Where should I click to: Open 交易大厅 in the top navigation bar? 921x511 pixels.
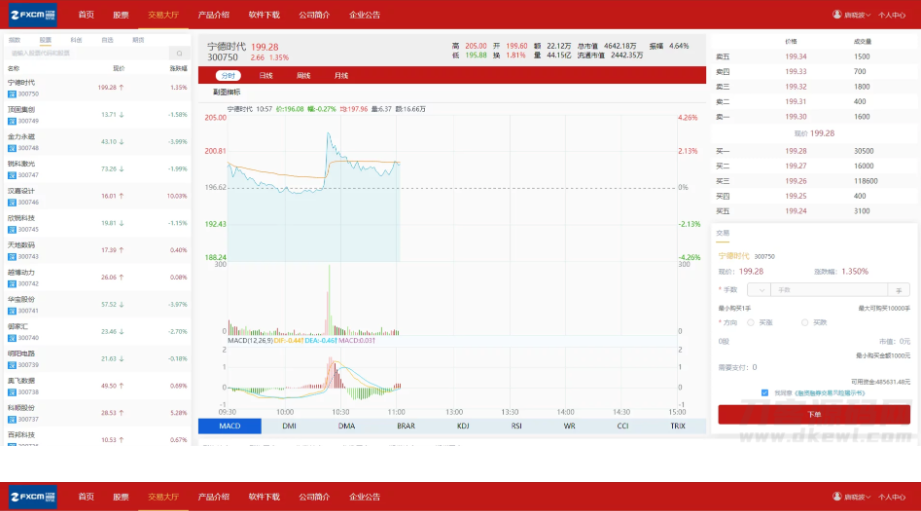163,15
